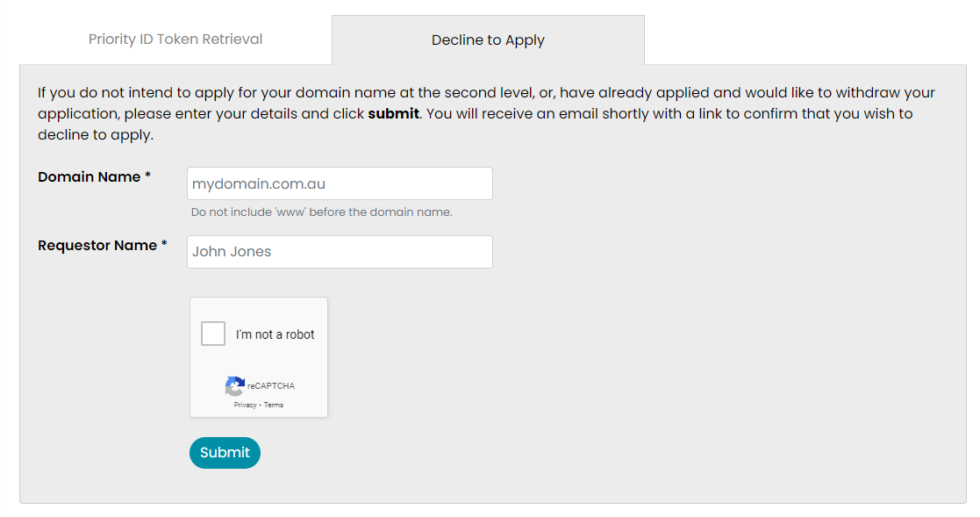This screenshot has height=517, width=980.
Task: Click the "I'm not a robot" label text
Action: point(275,334)
